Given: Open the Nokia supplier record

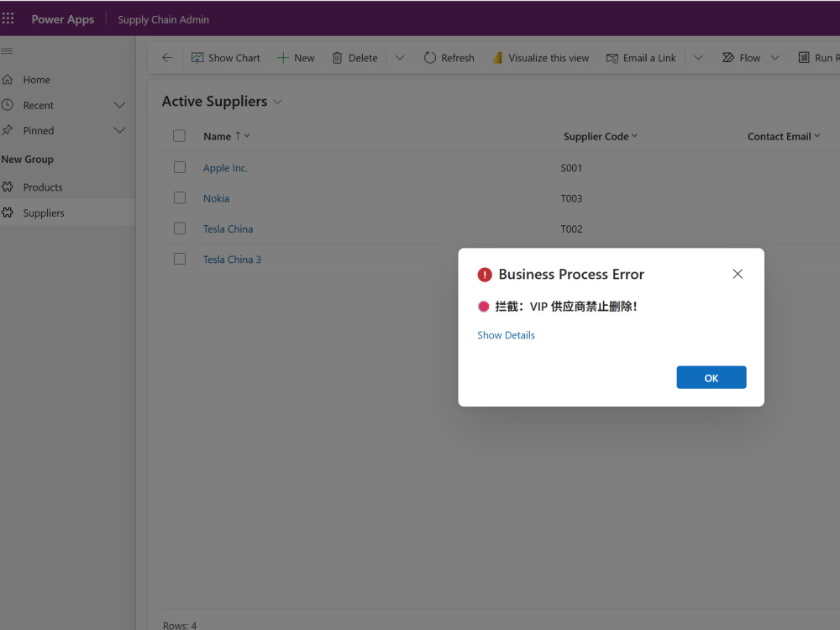Looking at the screenshot, I should tap(216, 198).
